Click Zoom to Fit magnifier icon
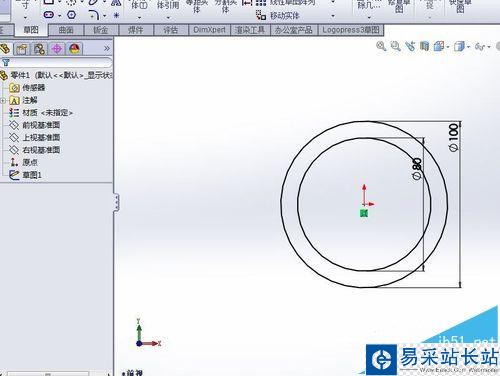This screenshot has height=376, width=500. coord(381,46)
